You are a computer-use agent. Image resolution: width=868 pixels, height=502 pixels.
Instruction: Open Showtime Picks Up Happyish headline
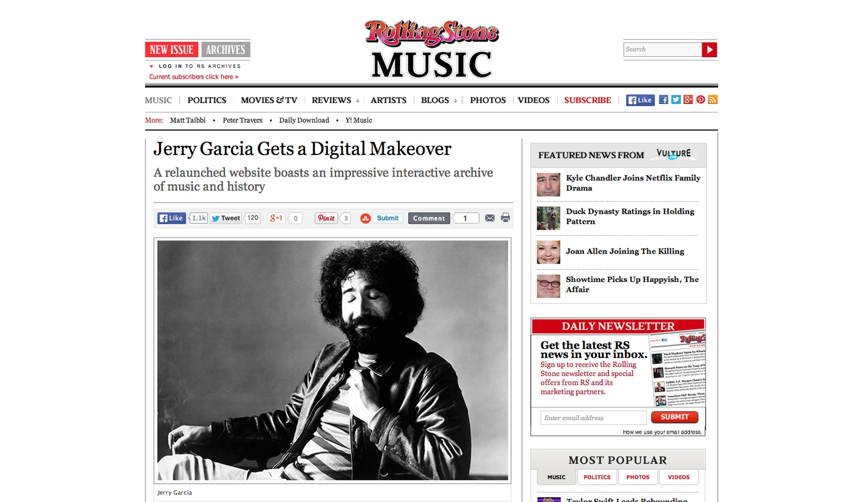(x=632, y=284)
